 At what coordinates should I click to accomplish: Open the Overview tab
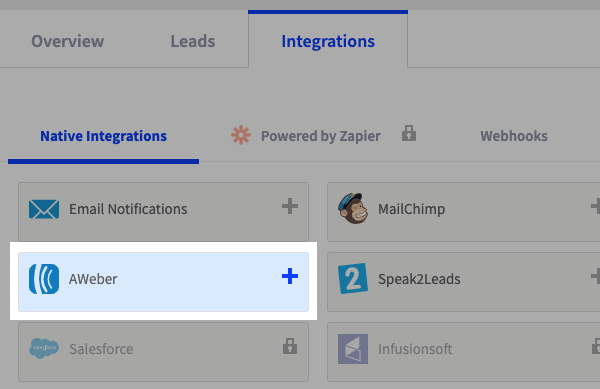(x=67, y=41)
